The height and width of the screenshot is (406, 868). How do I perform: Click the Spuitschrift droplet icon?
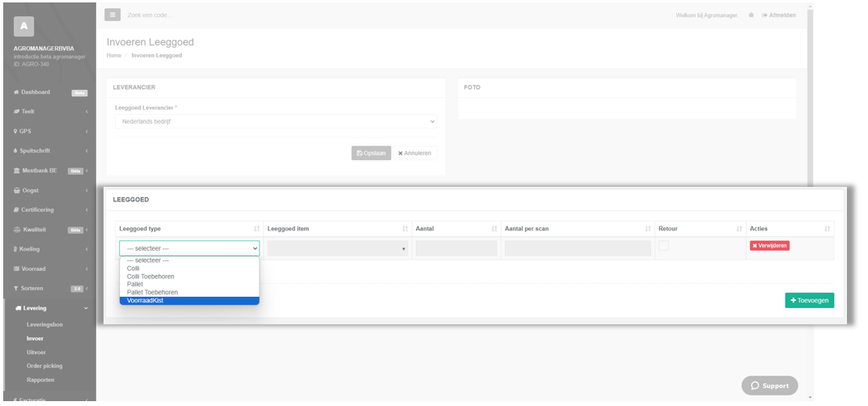(15, 151)
